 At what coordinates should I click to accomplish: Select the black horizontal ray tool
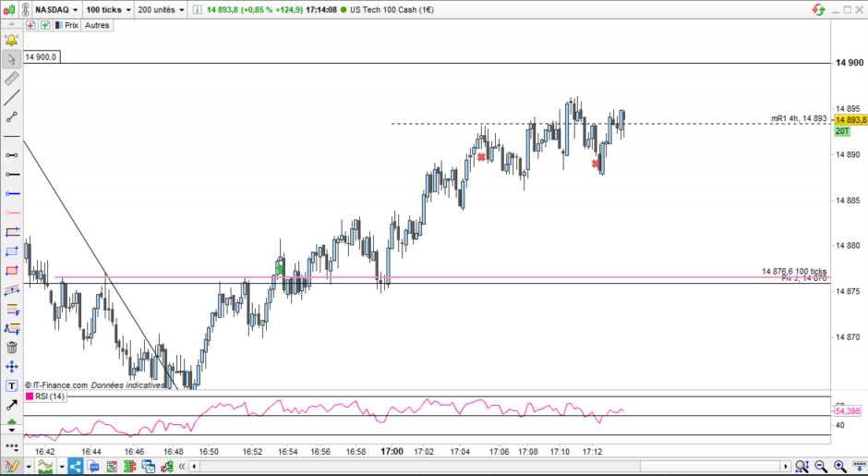(x=11, y=175)
